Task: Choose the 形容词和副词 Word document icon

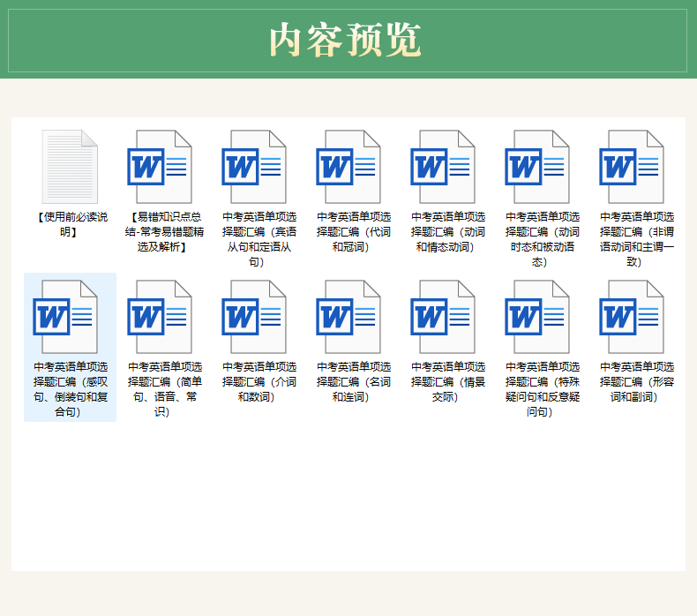Action: [x=632, y=317]
